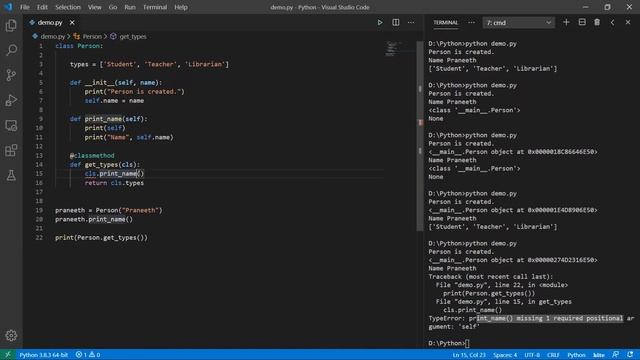Image resolution: width=640 pixels, height=360 pixels.
Task: Create a new terminal with plus icon
Action: tap(566, 22)
